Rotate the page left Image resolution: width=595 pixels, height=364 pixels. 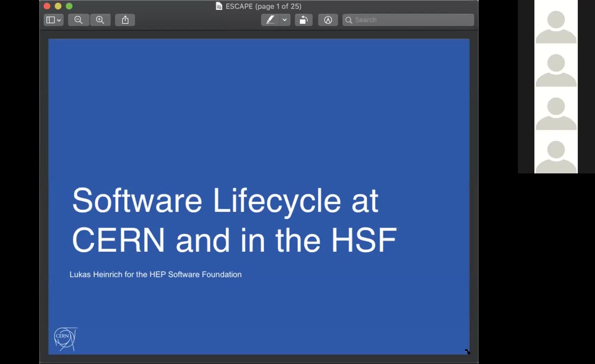pos(303,20)
